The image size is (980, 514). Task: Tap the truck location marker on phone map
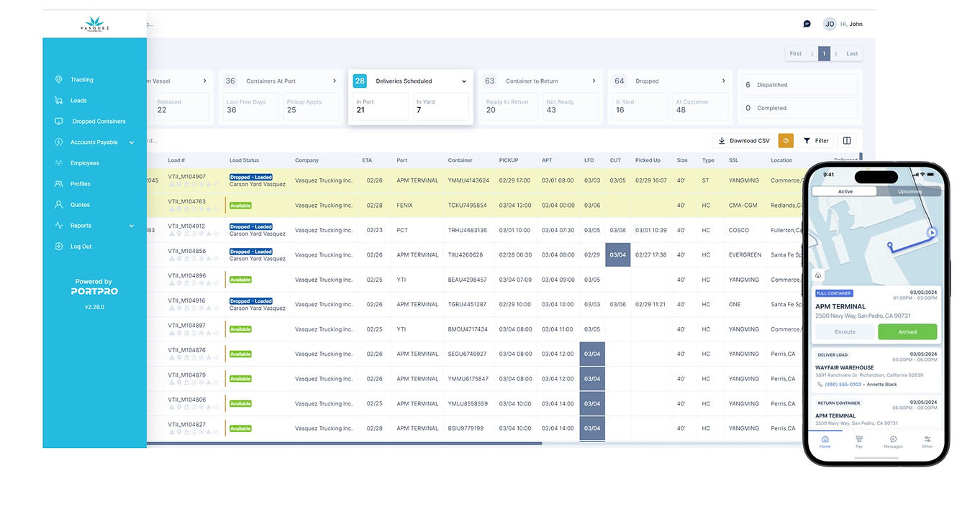(932, 231)
